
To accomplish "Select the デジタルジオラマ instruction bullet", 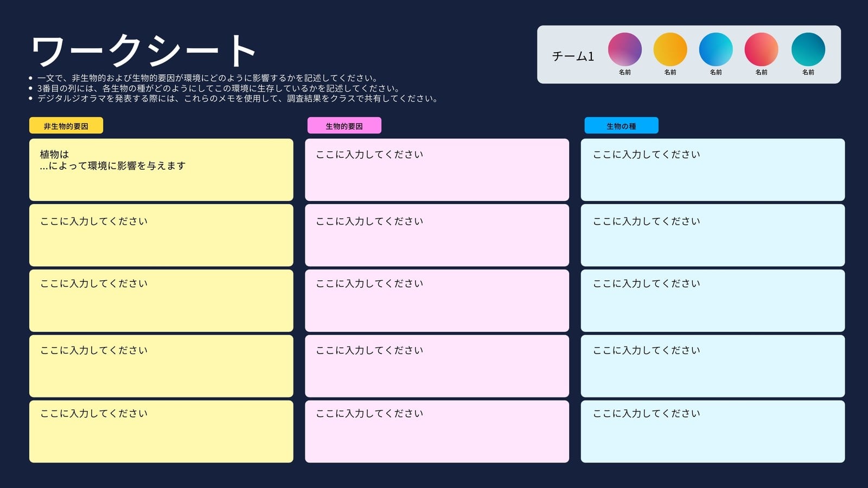I will (237, 99).
